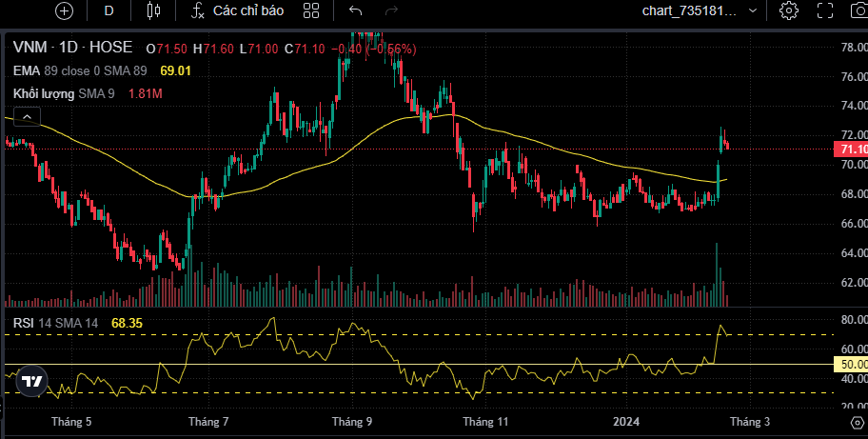Click the C71.10 close price value

click(x=305, y=50)
